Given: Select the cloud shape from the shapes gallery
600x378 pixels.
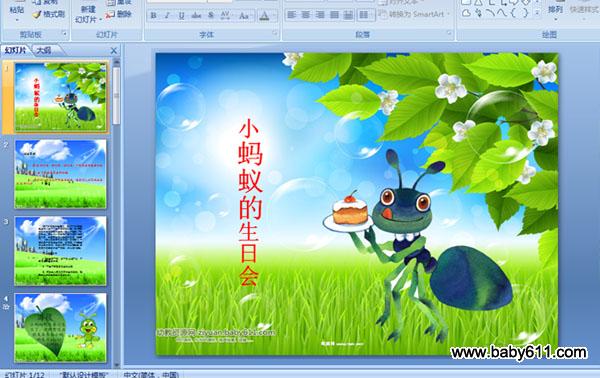Looking at the screenshot, I should click(466, 13).
